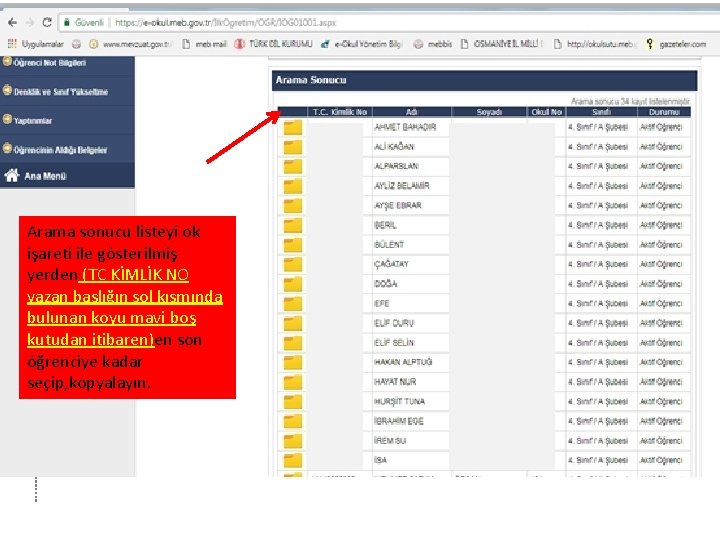Open the www.mevzuat.gov.tr bookmark
The height and width of the screenshot is (540, 720).
pos(131,44)
